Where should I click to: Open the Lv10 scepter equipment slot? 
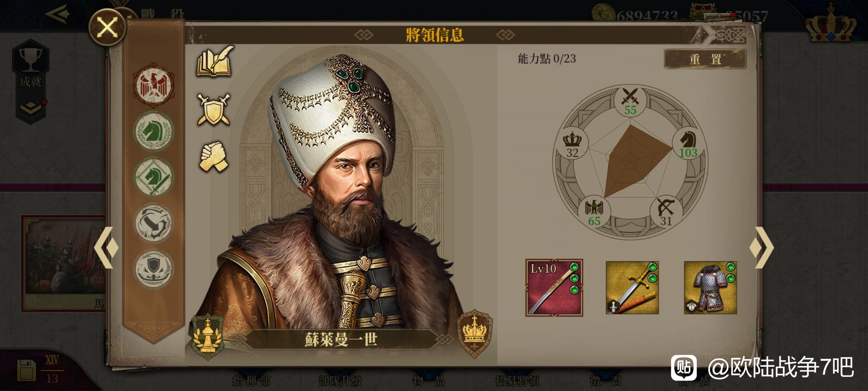click(554, 288)
